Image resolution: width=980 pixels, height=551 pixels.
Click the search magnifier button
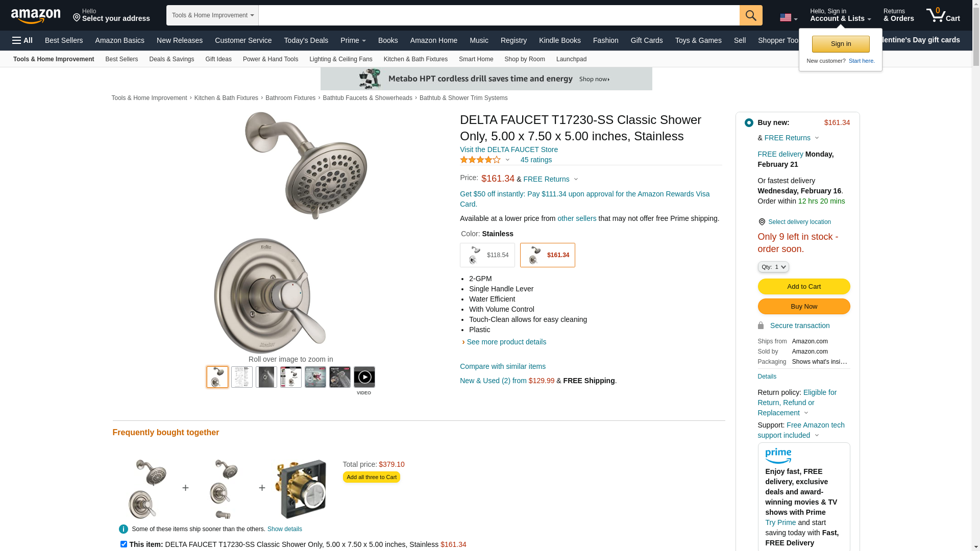tap(751, 15)
